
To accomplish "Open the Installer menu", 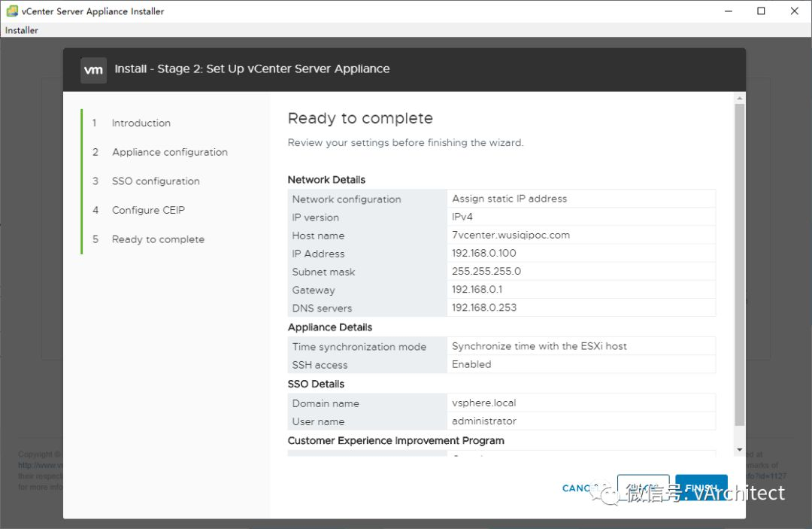I will pyautogui.click(x=21, y=30).
